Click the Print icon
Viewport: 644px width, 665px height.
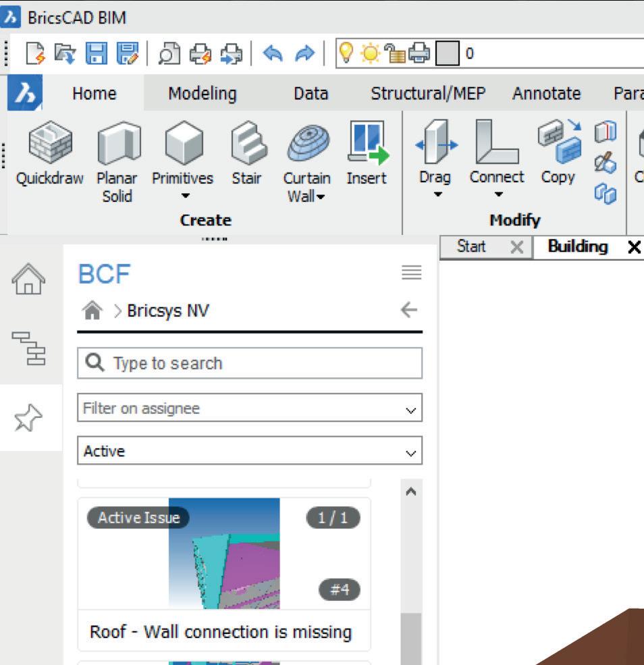[x=200, y=54]
